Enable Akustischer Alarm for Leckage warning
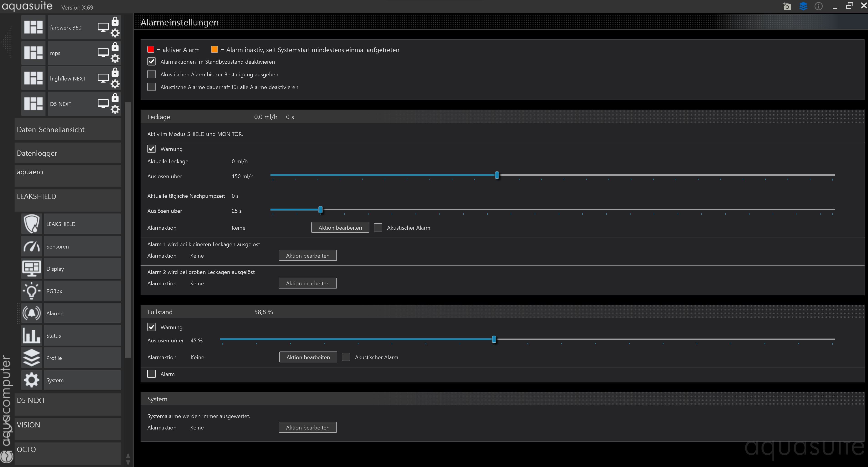Image resolution: width=868 pixels, height=467 pixels. coord(378,228)
